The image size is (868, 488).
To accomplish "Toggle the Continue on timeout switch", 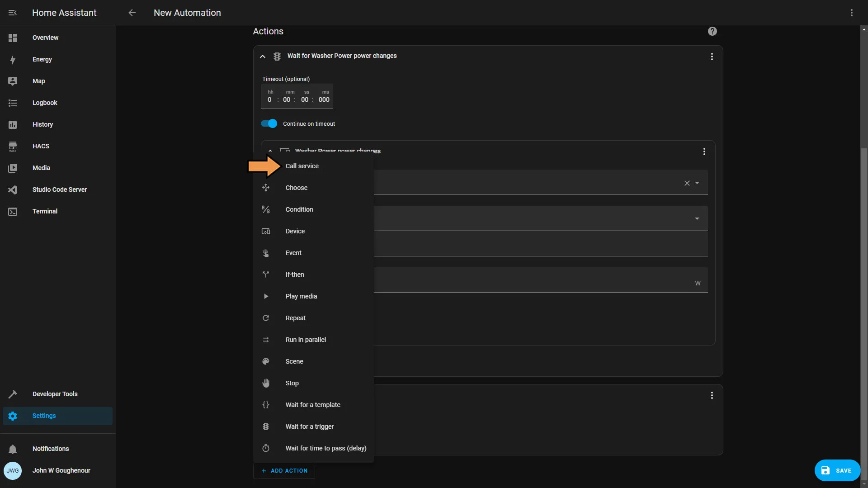I will pos(269,123).
